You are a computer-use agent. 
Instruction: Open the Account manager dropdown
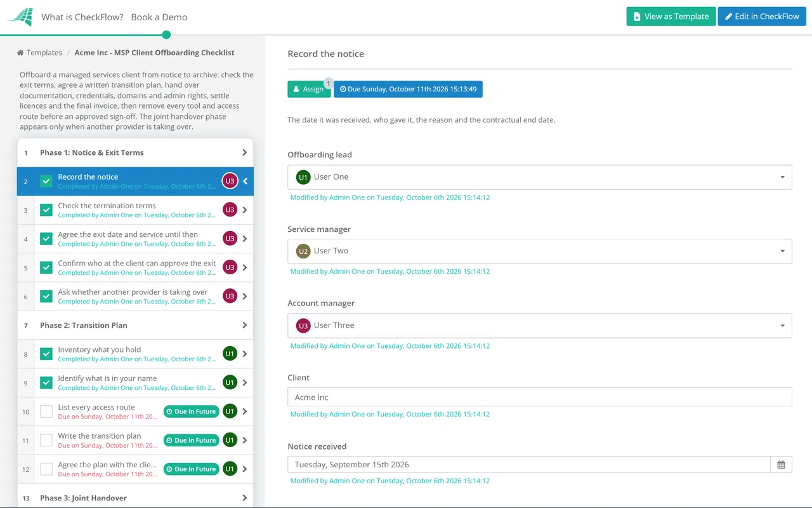[540, 325]
